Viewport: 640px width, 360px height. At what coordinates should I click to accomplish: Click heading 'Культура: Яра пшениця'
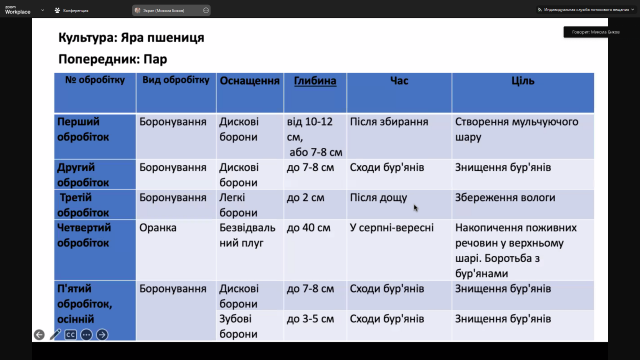(x=131, y=38)
